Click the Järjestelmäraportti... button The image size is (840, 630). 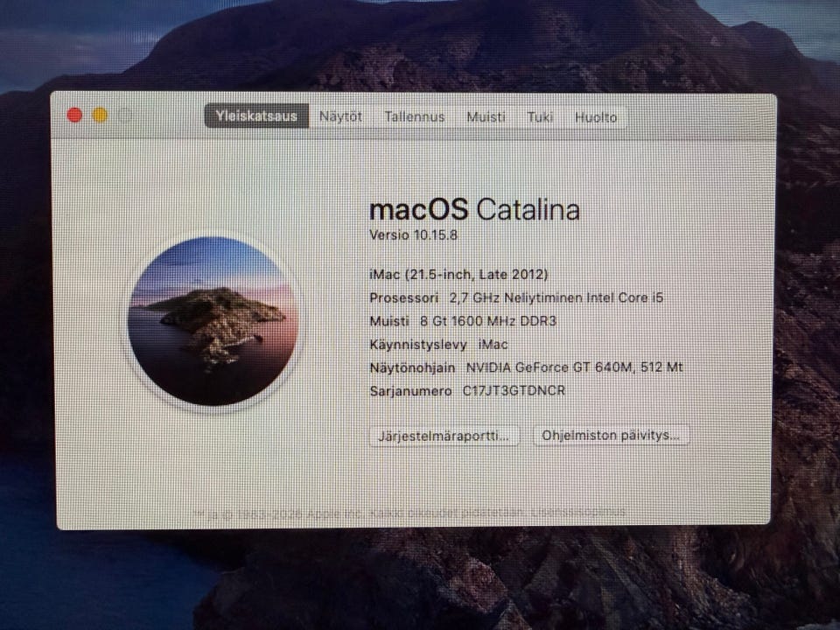[444, 436]
